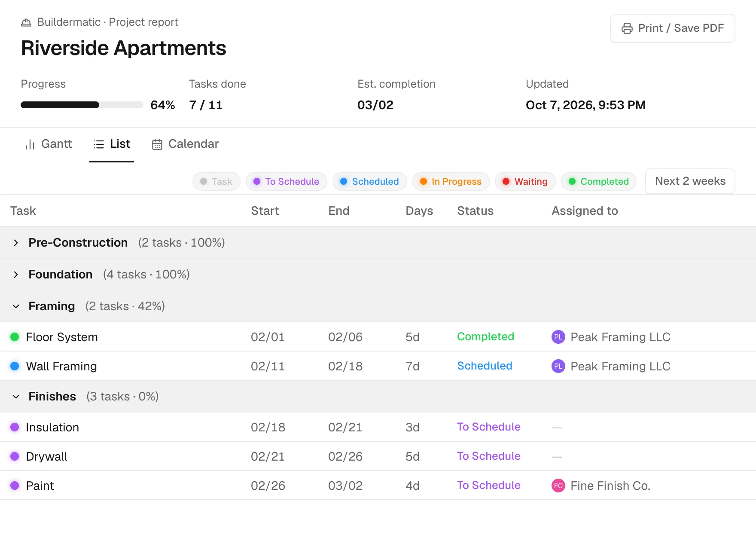Collapse the Finishes group chevron
This screenshot has width=756, height=550.
point(16,397)
